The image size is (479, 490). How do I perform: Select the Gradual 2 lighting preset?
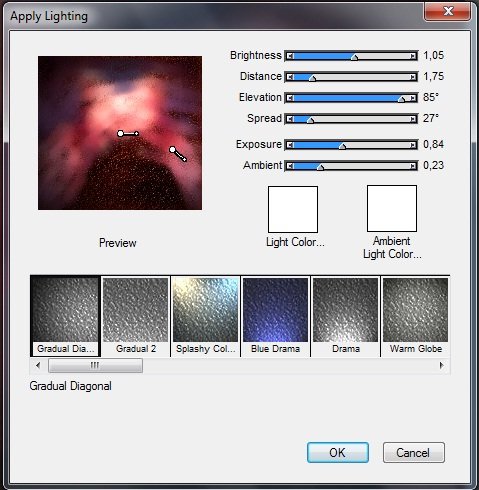[x=136, y=316]
